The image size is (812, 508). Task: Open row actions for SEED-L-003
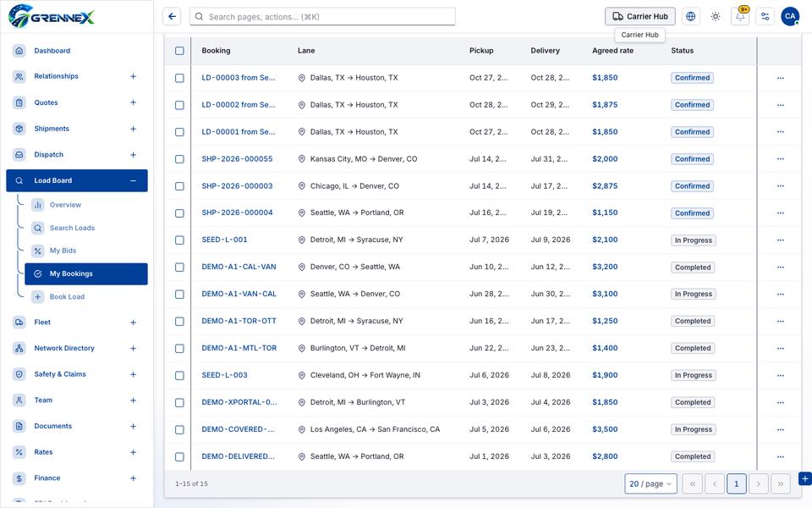pyautogui.click(x=781, y=375)
